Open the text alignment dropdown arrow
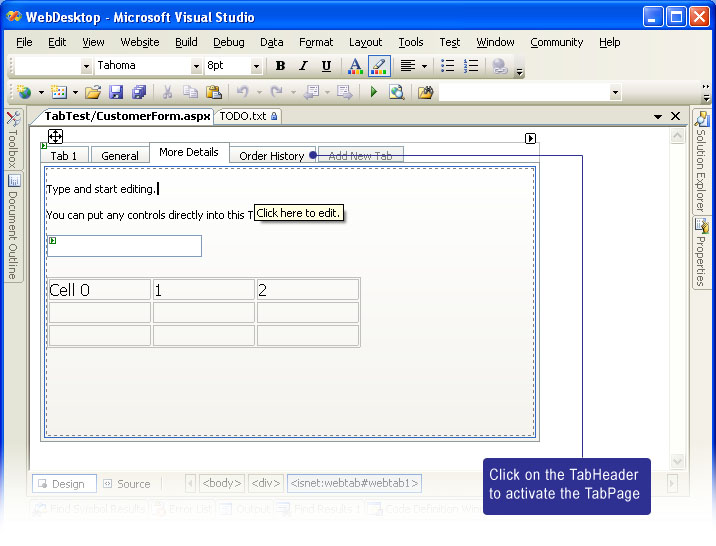This screenshot has width=716, height=546. pyautogui.click(x=424, y=66)
